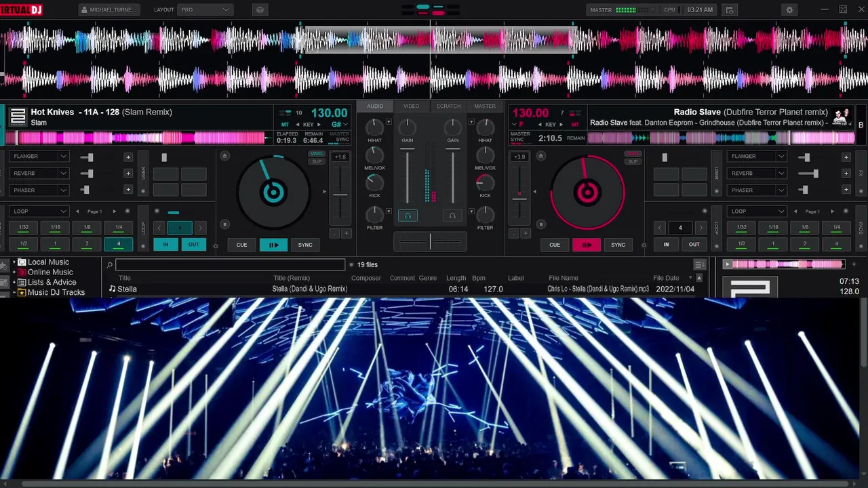This screenshot has height=488, width=868.
Task: Open the MICHAEL.TURNE user account button
Action: pos(110,10)
